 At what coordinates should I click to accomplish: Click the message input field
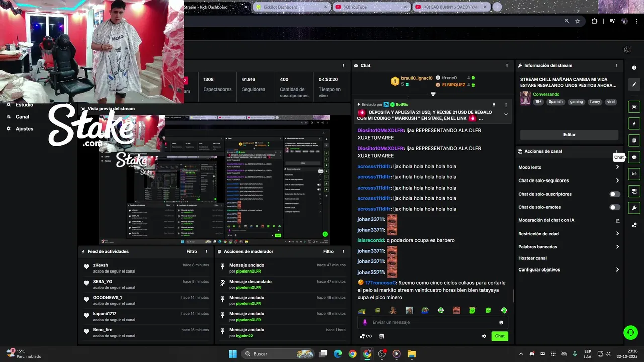coord(433,322)
